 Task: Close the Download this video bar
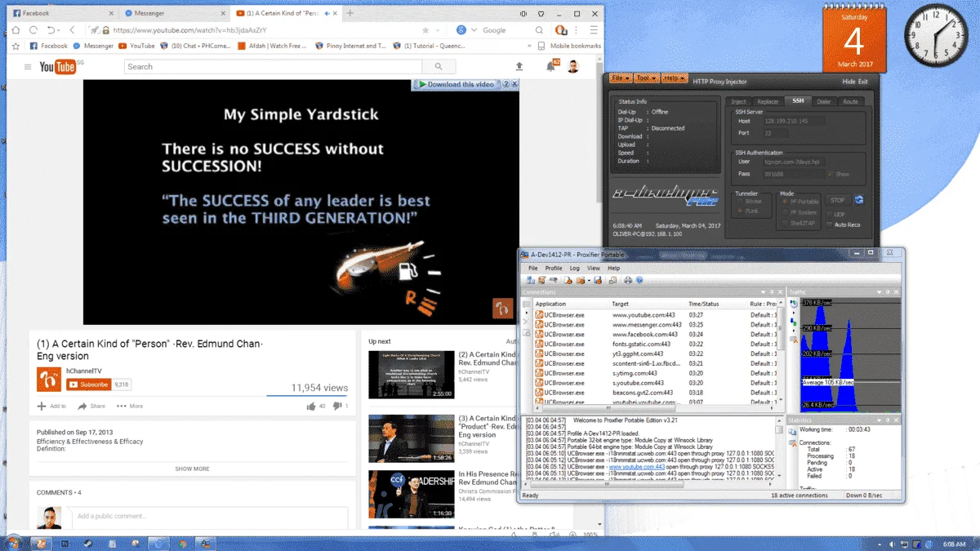(516, 84)
